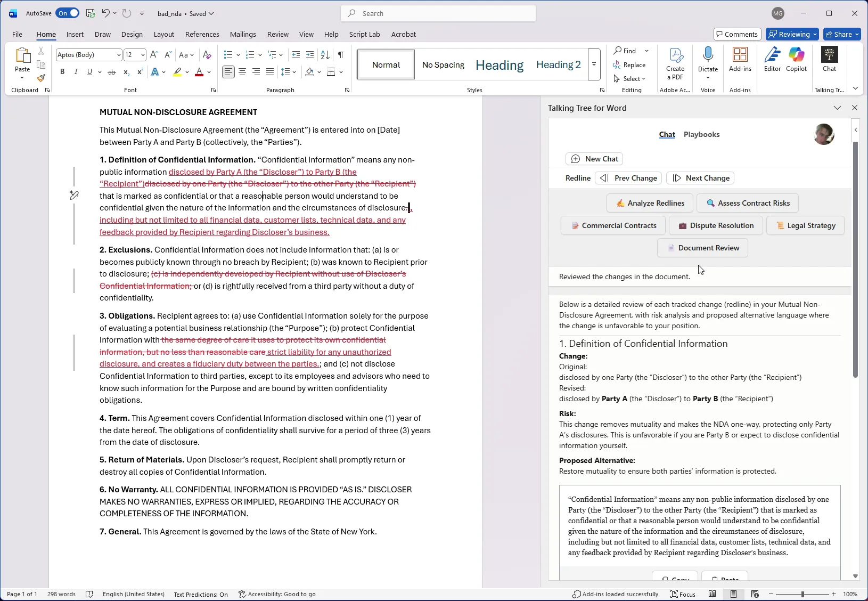Apply superscript formatting
The height and width of the screenshot is (601, 868).
pyautogui.click(x=140, y=72)
